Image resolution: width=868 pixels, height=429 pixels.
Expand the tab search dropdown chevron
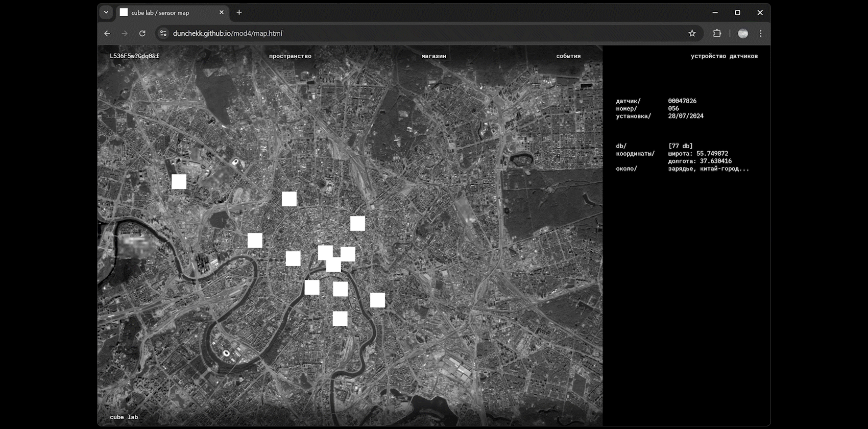pos(106,12)
